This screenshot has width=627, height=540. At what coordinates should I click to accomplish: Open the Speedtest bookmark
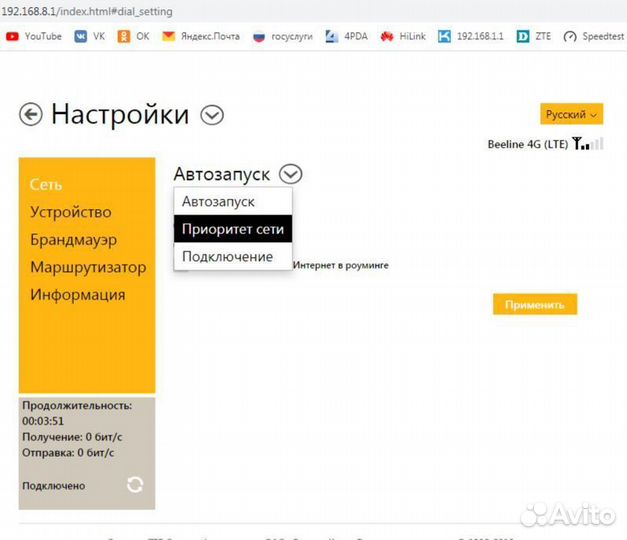point(594,36)
